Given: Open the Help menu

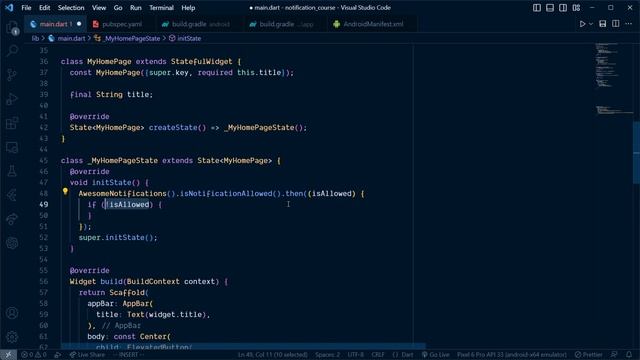Looking at the screenshot, I should tap(188, 8).
